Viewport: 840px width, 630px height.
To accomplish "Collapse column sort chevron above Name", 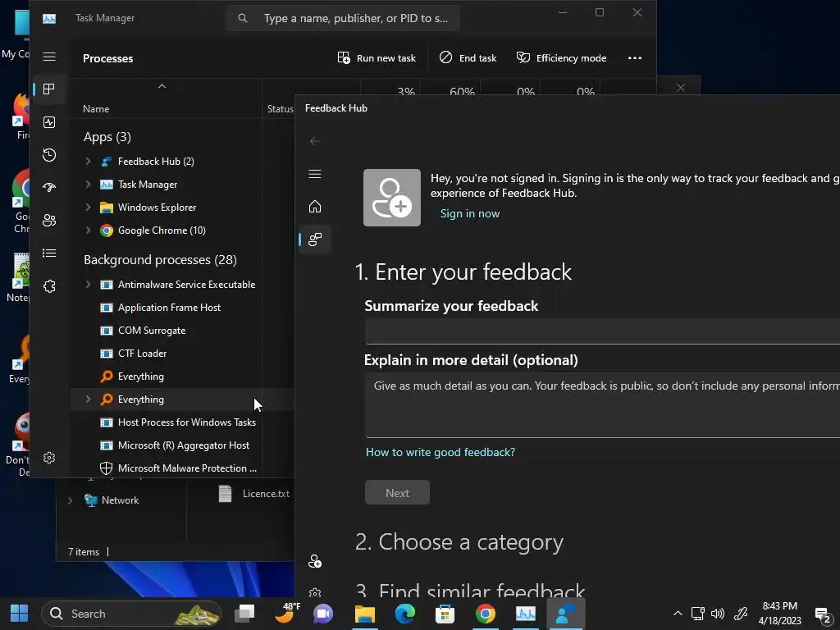I will (162, 86).
